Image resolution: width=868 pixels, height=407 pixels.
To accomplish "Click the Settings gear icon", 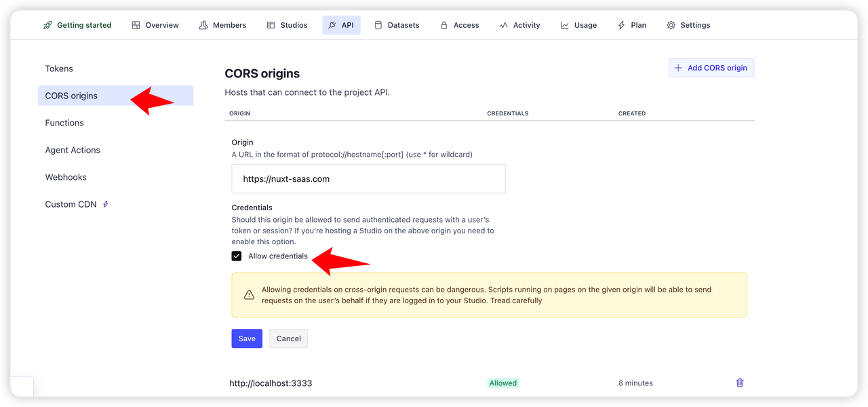I will click(x=671, y=25).
